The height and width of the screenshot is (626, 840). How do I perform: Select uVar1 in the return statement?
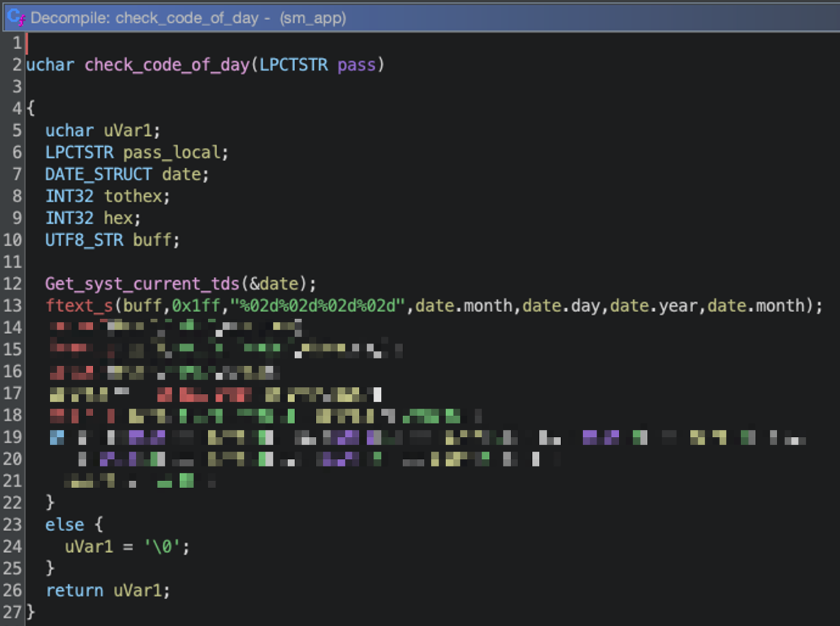[x=137, y=591]
